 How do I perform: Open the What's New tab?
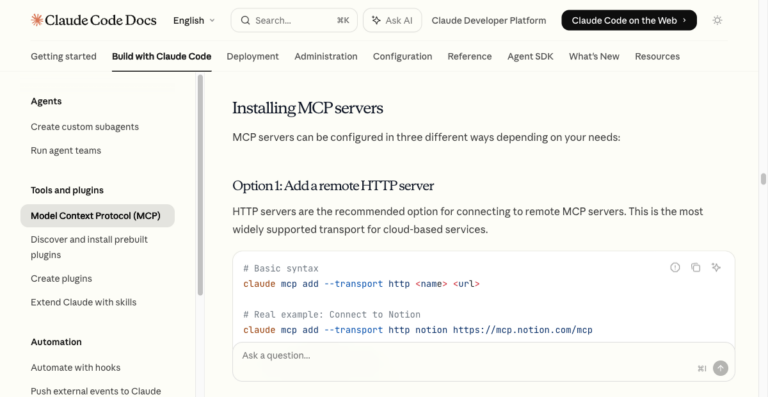[594, 56]
